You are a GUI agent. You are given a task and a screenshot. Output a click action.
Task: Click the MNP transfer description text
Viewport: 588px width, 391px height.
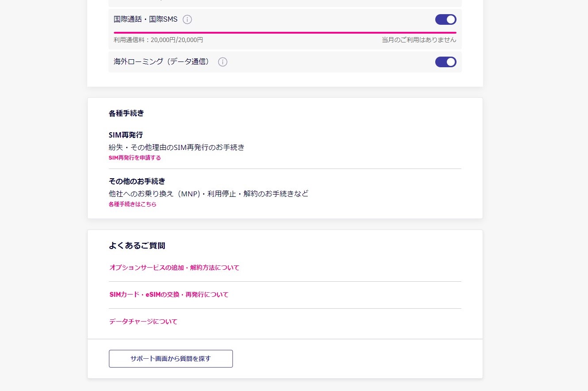(209, 193)
